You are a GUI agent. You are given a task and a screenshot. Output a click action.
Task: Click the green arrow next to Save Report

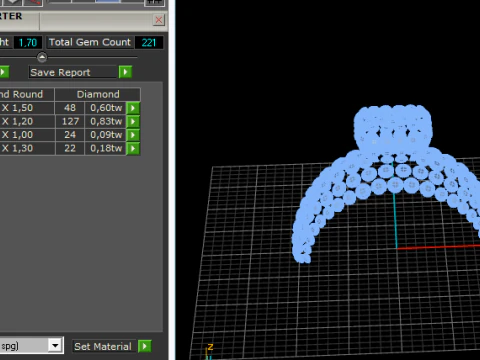click(125, 72)
